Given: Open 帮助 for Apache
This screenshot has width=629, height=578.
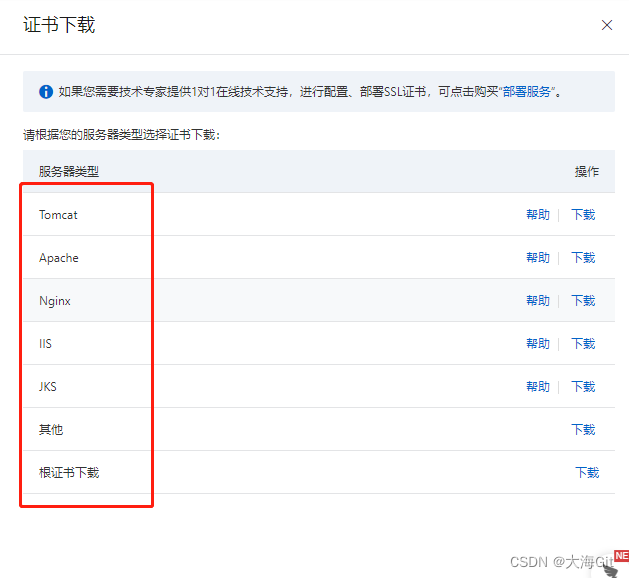Looking at the screenshot, I should coord(538,258).
